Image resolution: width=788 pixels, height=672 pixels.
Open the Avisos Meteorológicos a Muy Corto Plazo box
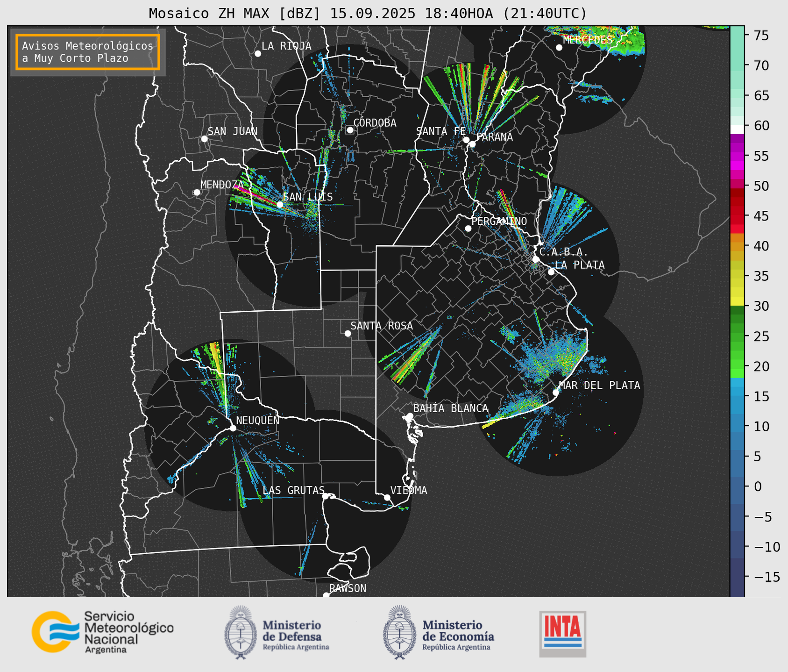88,52
